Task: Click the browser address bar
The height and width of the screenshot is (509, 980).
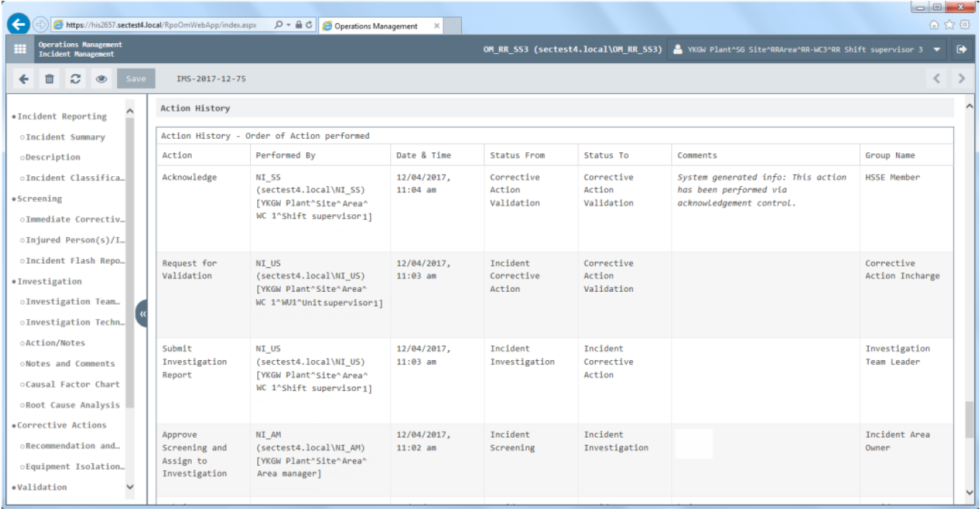Action: pos(158,25)
